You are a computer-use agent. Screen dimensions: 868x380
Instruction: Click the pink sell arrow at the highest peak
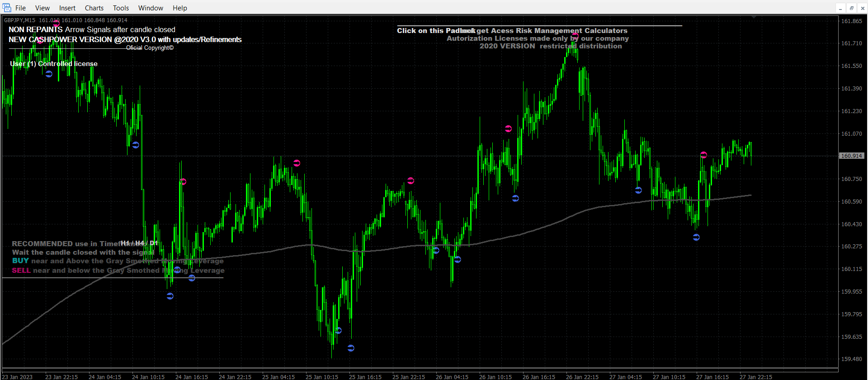[x=575, y=35]
